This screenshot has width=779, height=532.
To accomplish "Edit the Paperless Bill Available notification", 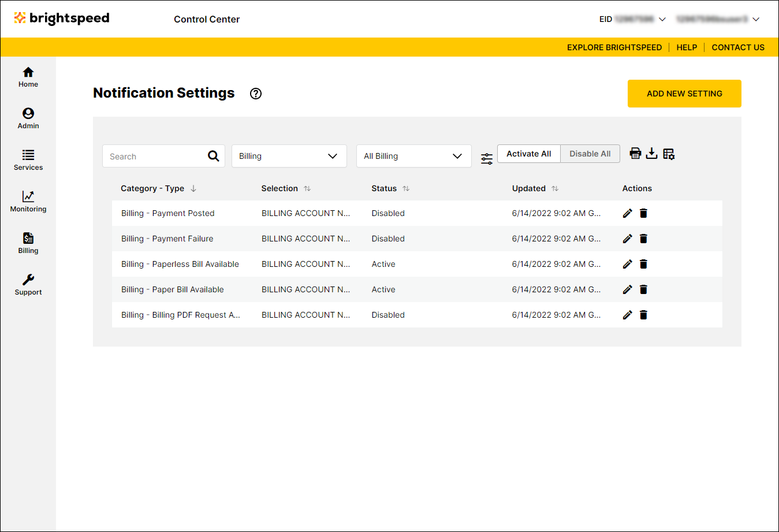I will tap(628, 264).
